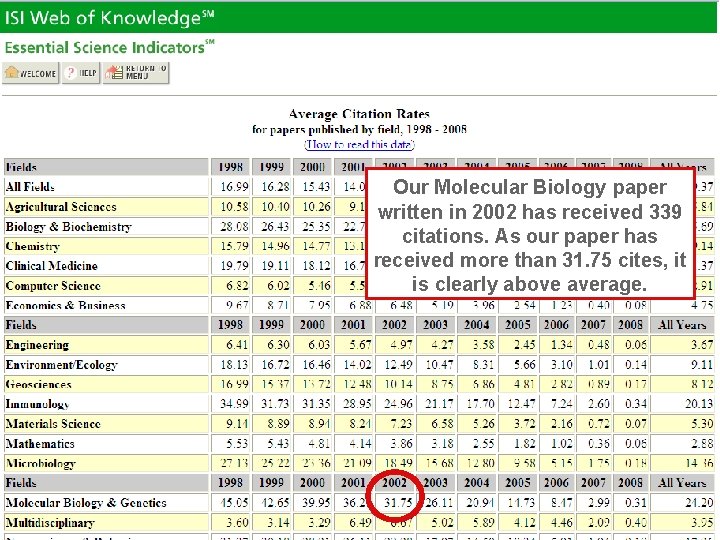The width and height of the screenshot is (720, 540).
Task: Select the 'Multidisciplinary' row label
Action: coord(50,523)
